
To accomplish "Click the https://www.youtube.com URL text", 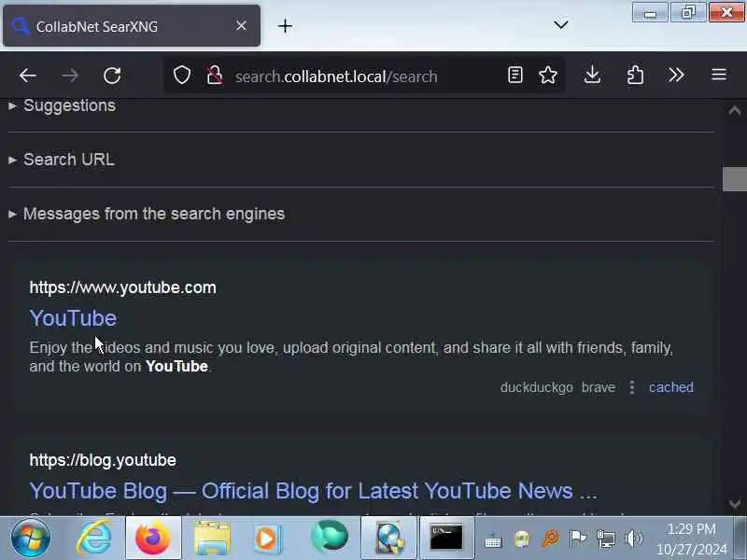I will pyautogui.click(x=123, y=287).
